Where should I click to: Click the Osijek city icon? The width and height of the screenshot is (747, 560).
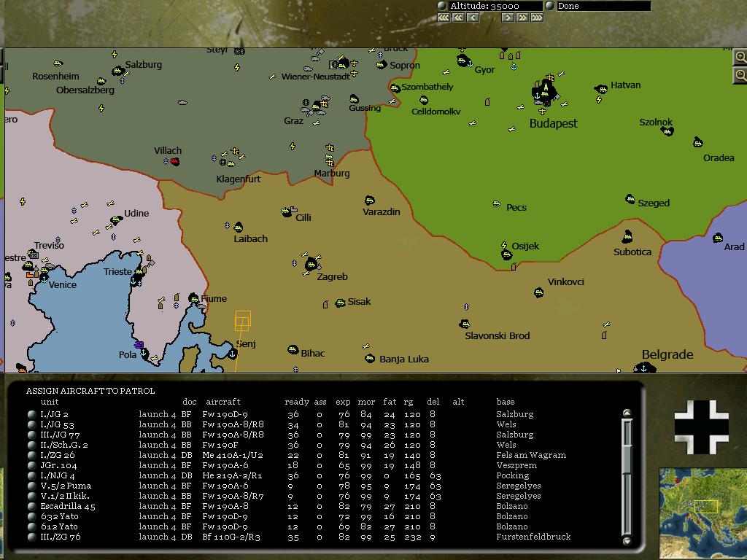(x=506, y=254)
